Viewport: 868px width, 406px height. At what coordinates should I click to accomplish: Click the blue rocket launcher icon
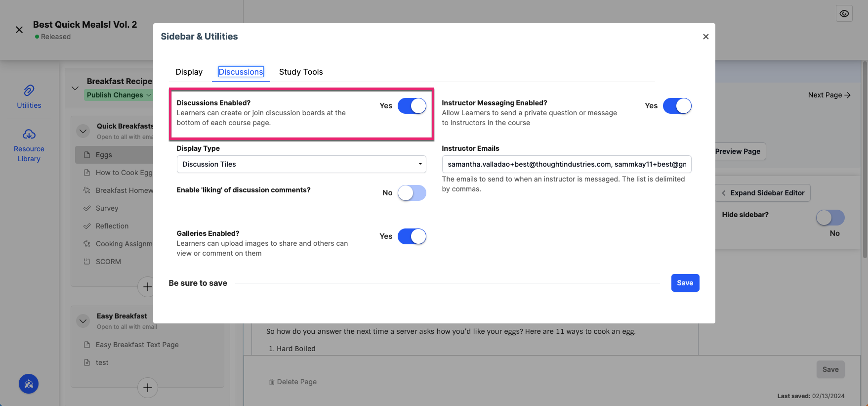pos(29,384)
